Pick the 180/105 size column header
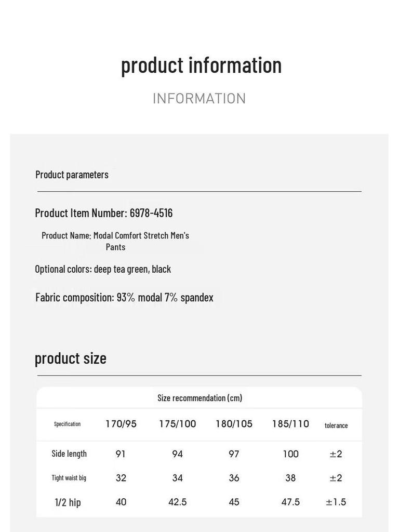This screenshot has height=532, width=399. point(234,424)
